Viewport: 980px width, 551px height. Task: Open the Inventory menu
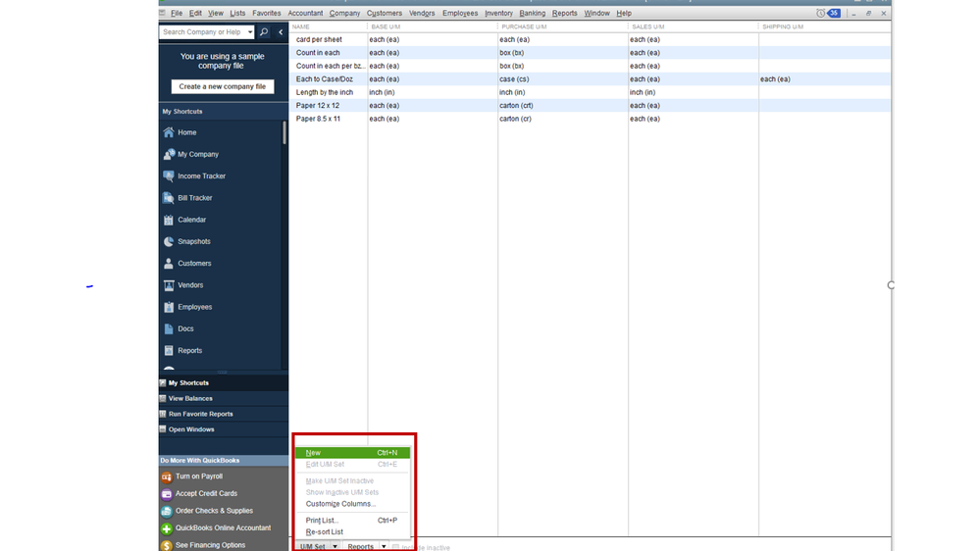[x=498, y=13]
